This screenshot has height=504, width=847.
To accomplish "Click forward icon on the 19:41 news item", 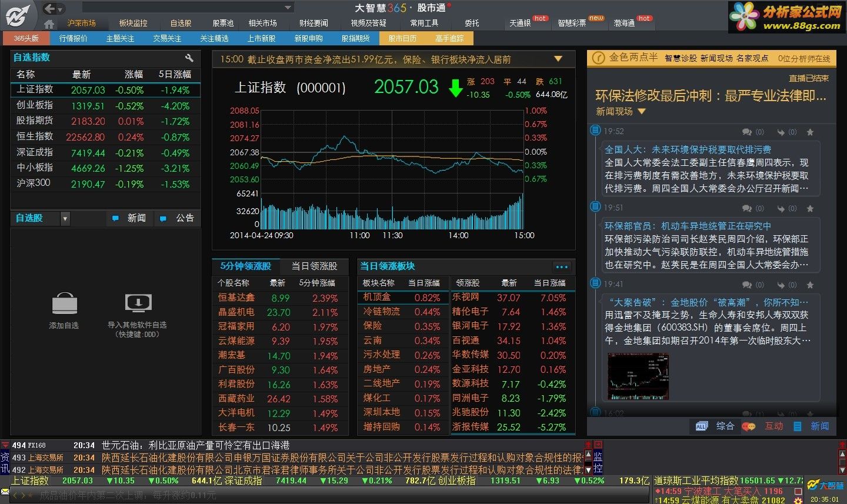I will tap(781, 285).
